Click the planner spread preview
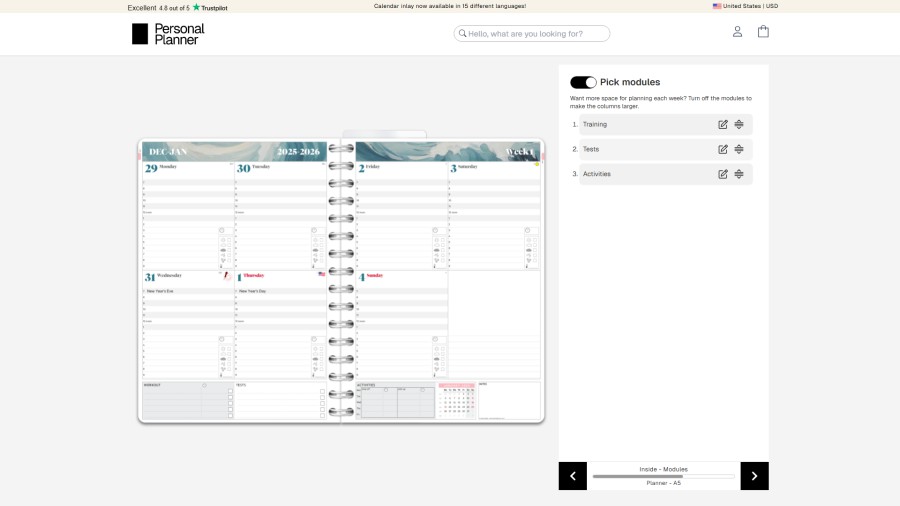The width and height of the screenshot is (900, 506). 341,281
